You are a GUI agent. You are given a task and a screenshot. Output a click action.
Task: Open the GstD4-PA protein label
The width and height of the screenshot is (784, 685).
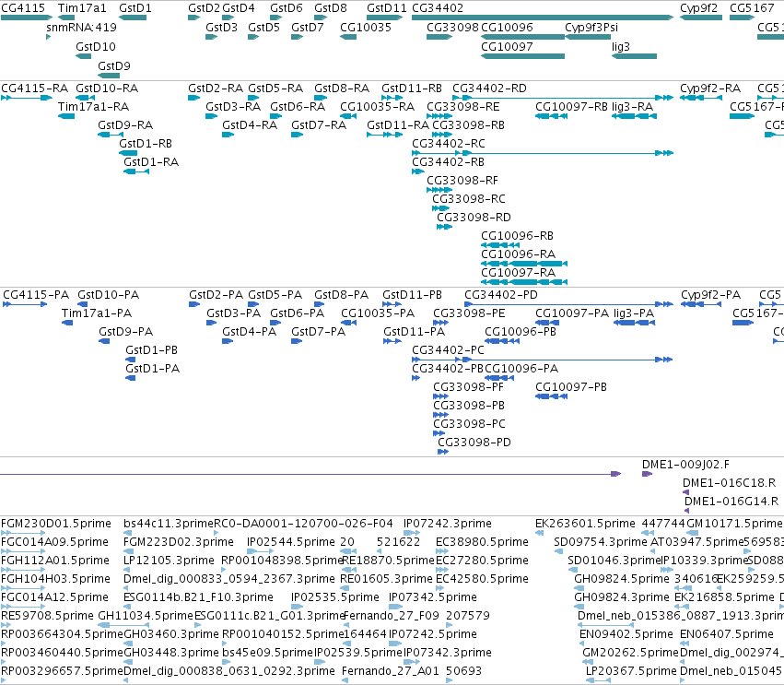point(249,332)
